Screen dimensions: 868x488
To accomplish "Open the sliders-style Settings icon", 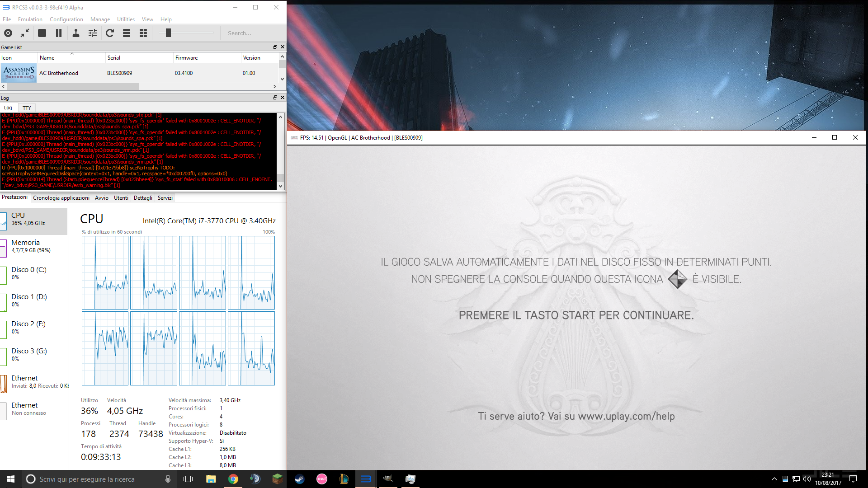I will coord(93,33).
